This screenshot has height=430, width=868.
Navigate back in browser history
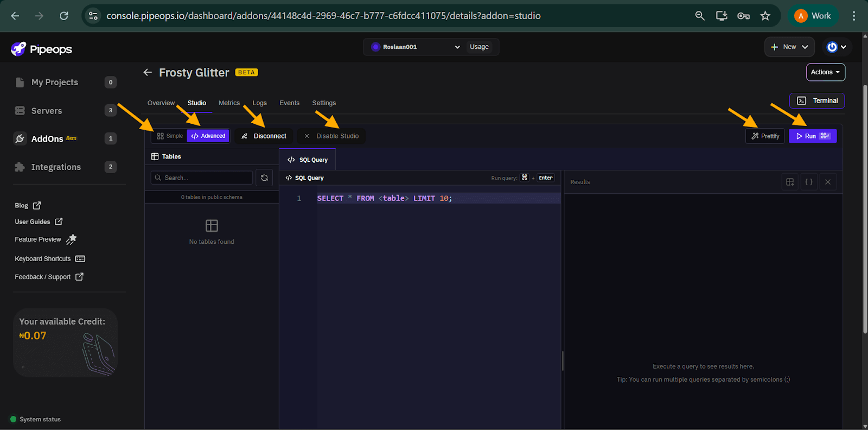(15, 16)
